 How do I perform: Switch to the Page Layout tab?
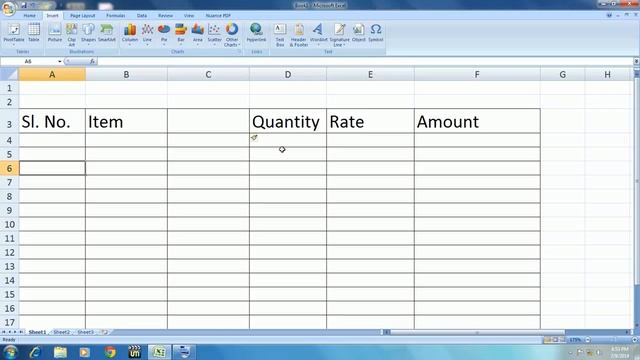coord(82,16)
